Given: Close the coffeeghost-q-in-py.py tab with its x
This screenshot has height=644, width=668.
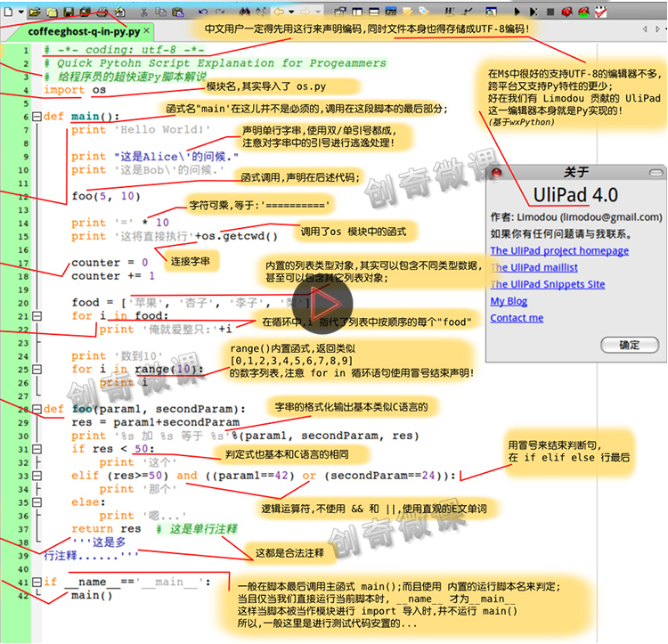Looking at the screenshot, I should (146, 30).
